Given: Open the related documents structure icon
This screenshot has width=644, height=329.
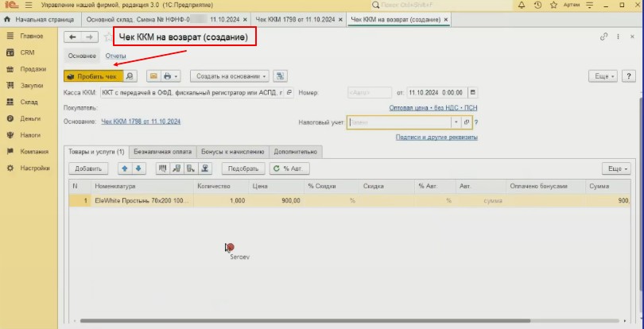Looking at the screenshot, I should 280,76.
